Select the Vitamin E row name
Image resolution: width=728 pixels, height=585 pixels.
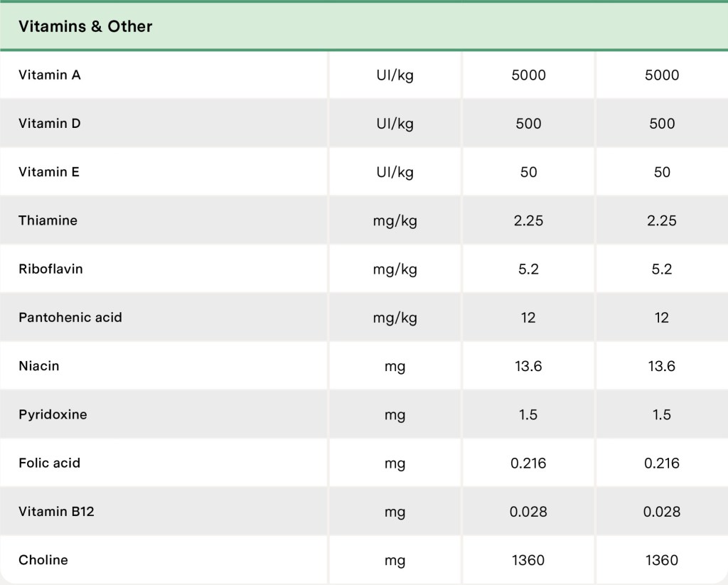click(x=49, y=171)
